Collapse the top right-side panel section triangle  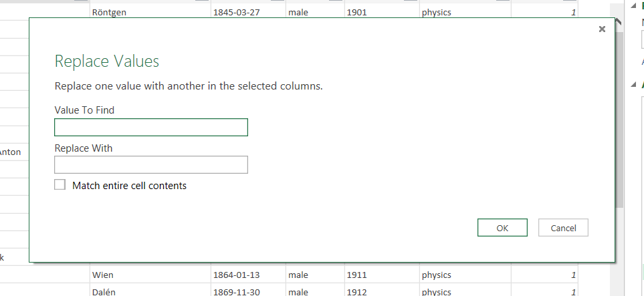coord(633,5)
